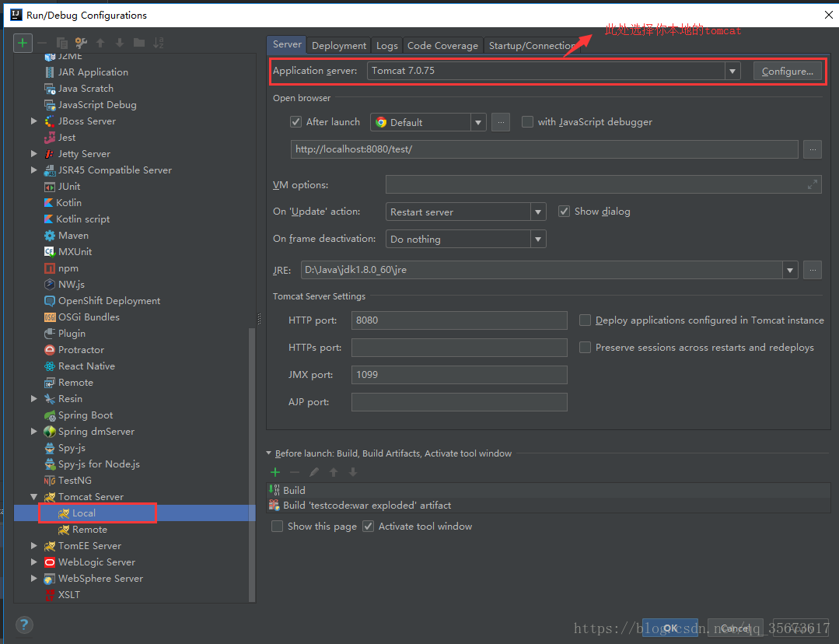Create new folder with folder icon
The height and width of the screenshot is (644, 839).
tap(139, 43)
